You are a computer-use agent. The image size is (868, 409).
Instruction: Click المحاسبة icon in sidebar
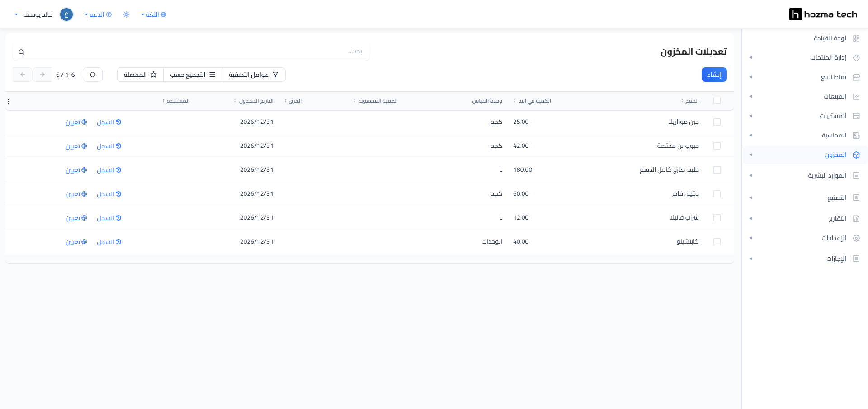click(856, 136)
